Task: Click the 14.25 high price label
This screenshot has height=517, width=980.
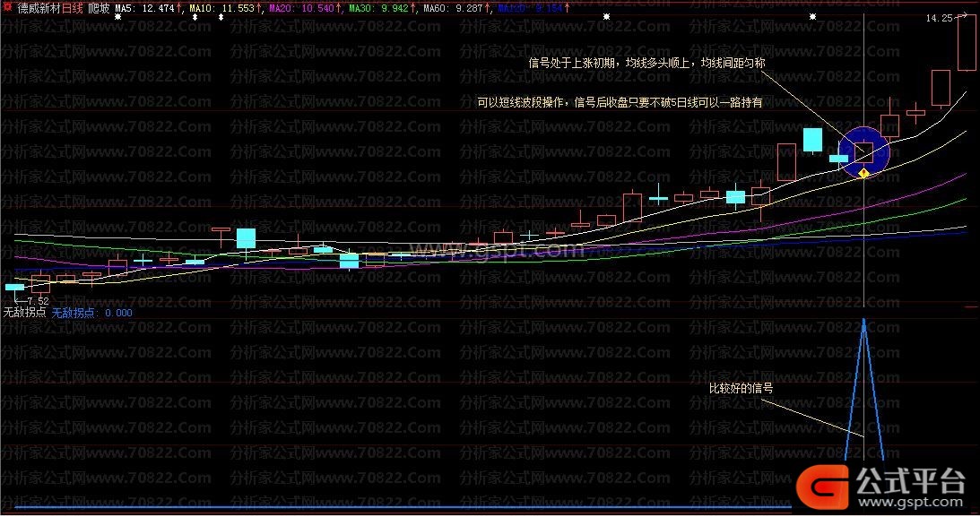Action: (939, 18)
